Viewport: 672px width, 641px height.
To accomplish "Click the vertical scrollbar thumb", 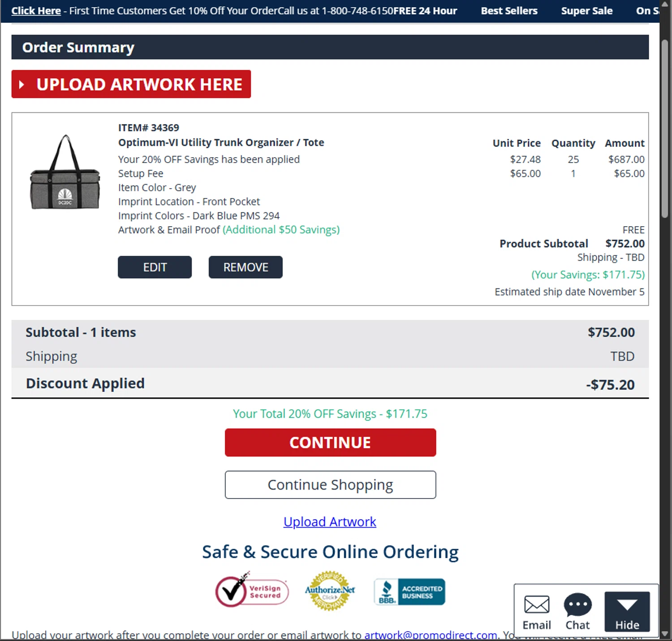I will (665, 128).
